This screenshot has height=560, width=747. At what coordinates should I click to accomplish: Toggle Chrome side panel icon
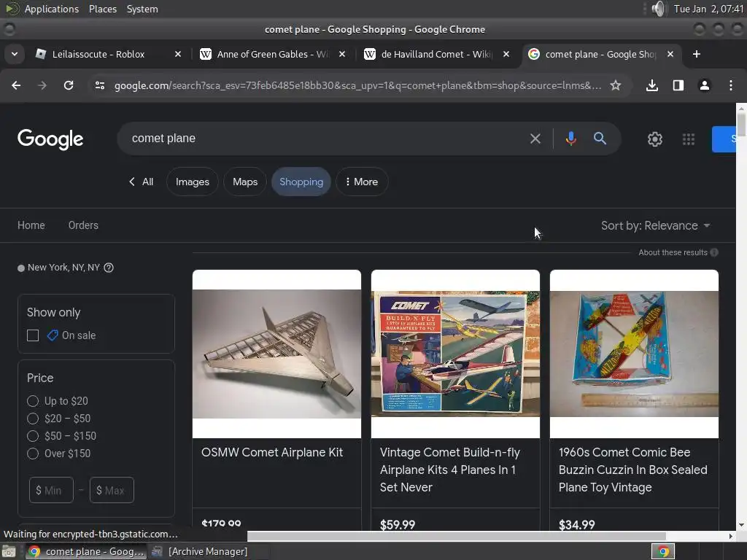[x=678, y=85]
